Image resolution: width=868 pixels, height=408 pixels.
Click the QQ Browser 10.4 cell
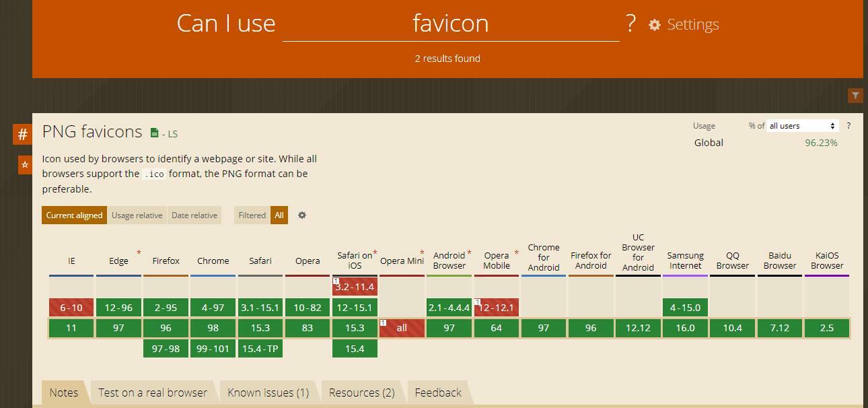point(733,328)
